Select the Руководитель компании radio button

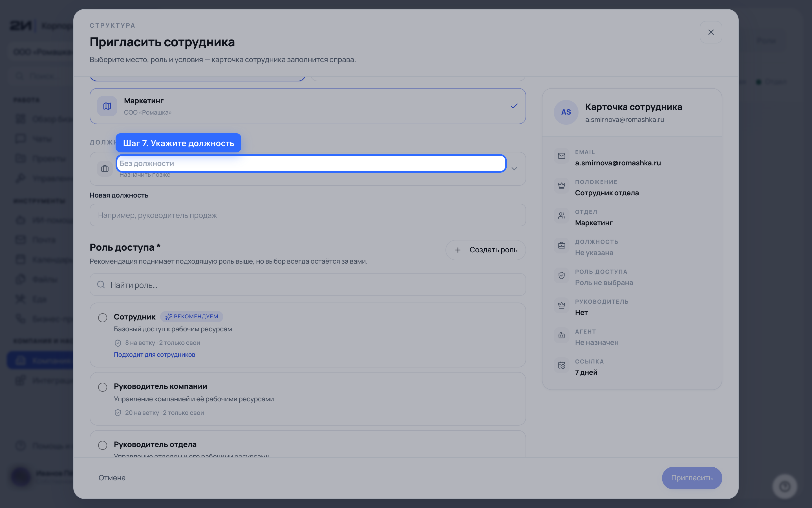[x=103, y=387]
